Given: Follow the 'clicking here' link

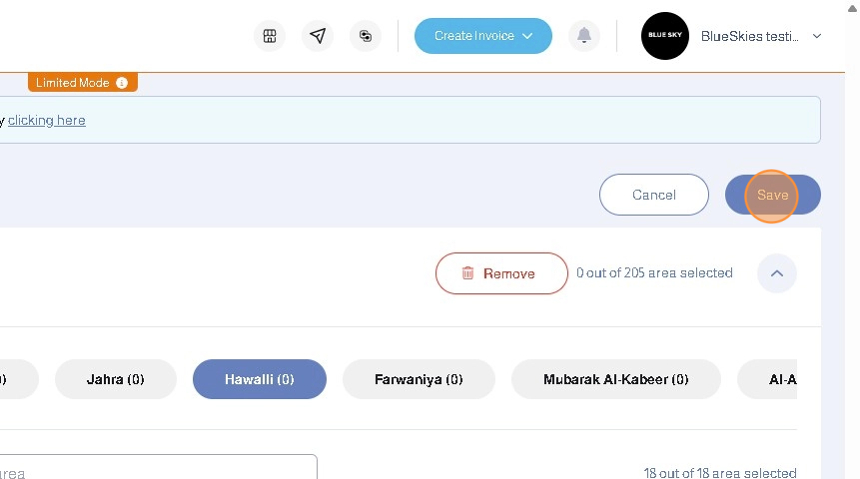Looking at the screenshot, I should click(x=47, y=120).
